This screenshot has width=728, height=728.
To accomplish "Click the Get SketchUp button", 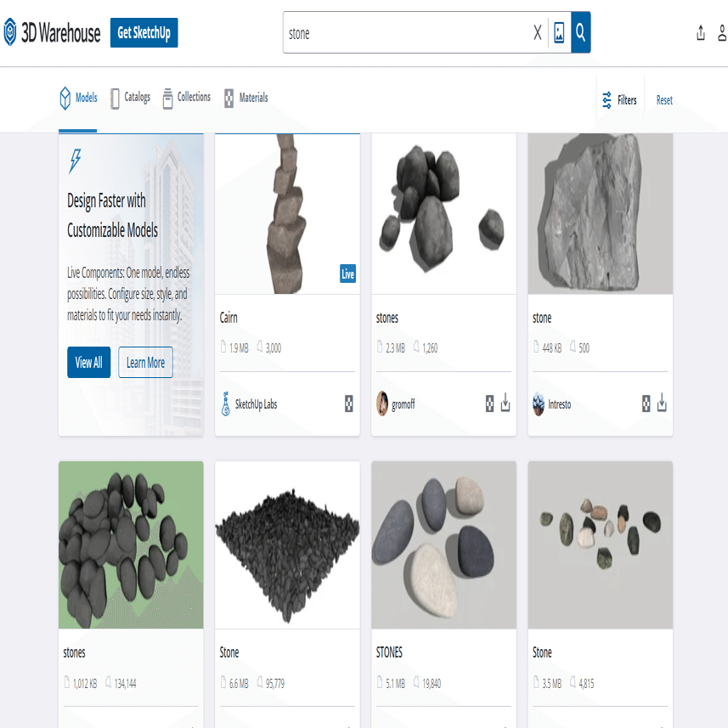I will point(144,32).
